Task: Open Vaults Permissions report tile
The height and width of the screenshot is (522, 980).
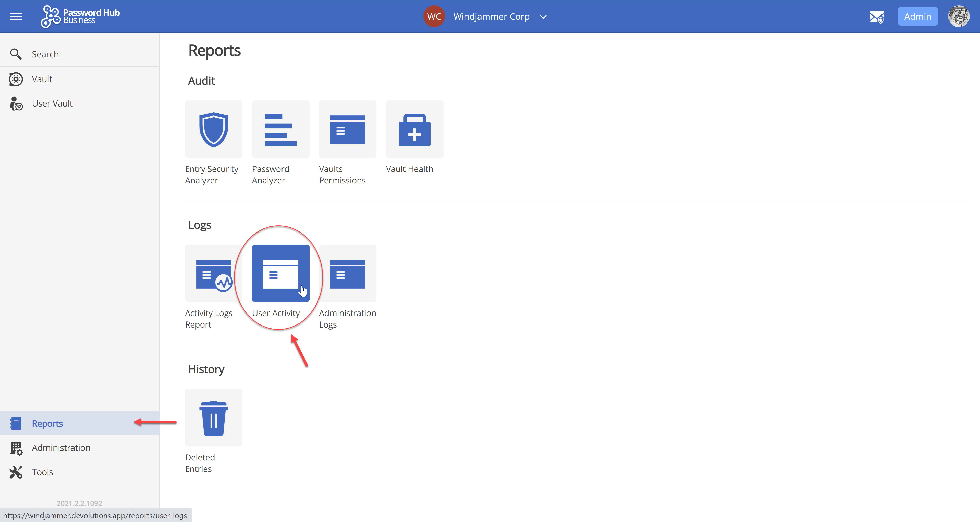Action: click(347, 130)
